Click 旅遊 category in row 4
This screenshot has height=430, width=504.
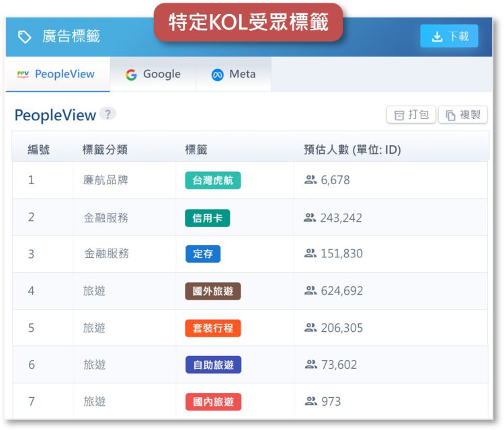tap(94, 291)
